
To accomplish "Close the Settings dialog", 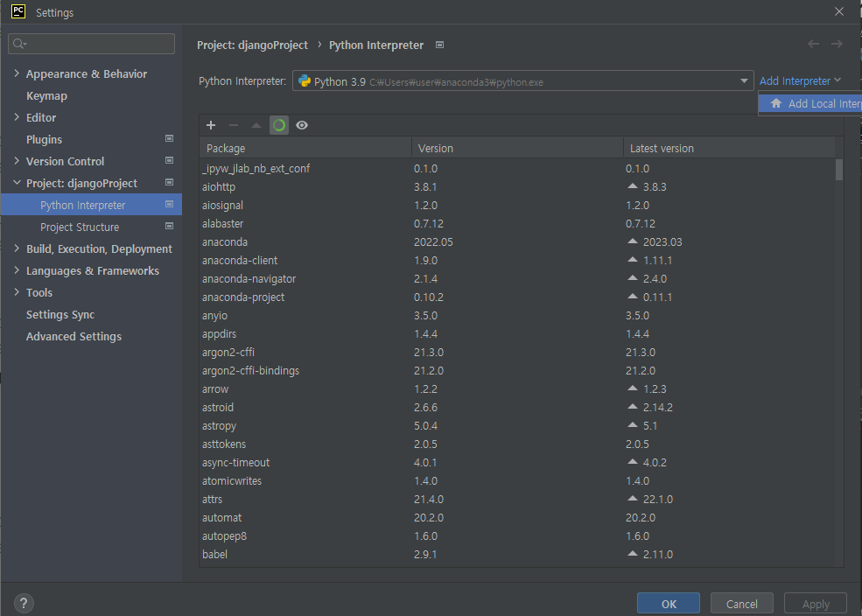I will [839, 11].
